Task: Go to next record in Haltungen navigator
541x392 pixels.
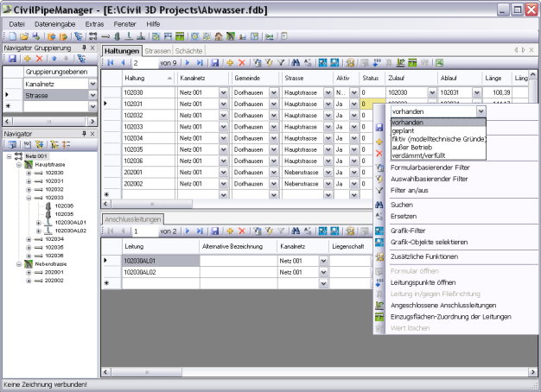Action: (x=188, y=63)
